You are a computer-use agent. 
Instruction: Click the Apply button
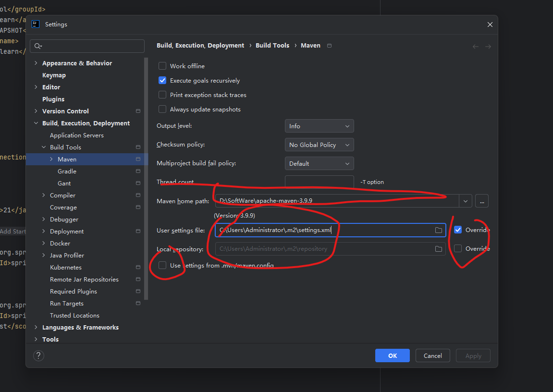473,355
